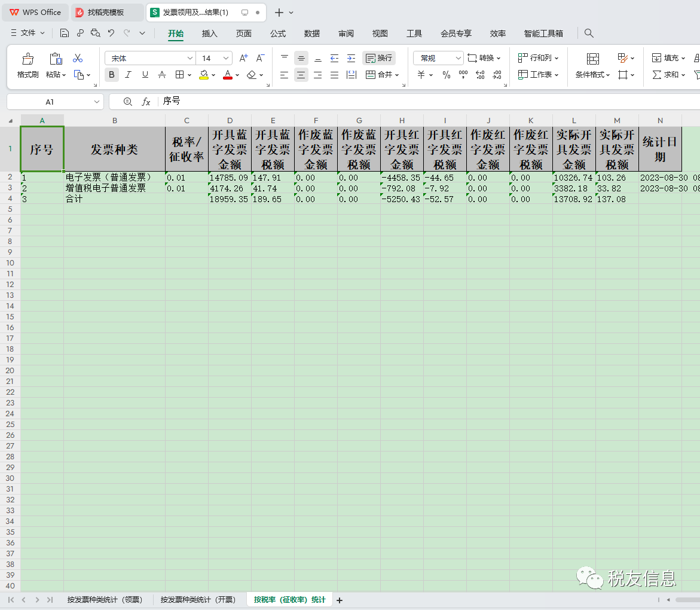Apply percent style format

(x=447, y=75)
